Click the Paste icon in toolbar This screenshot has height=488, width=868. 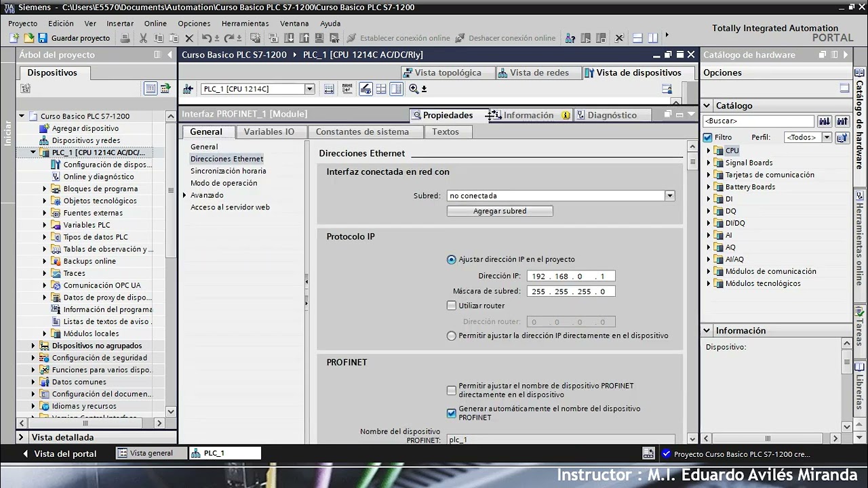(173, 39)
